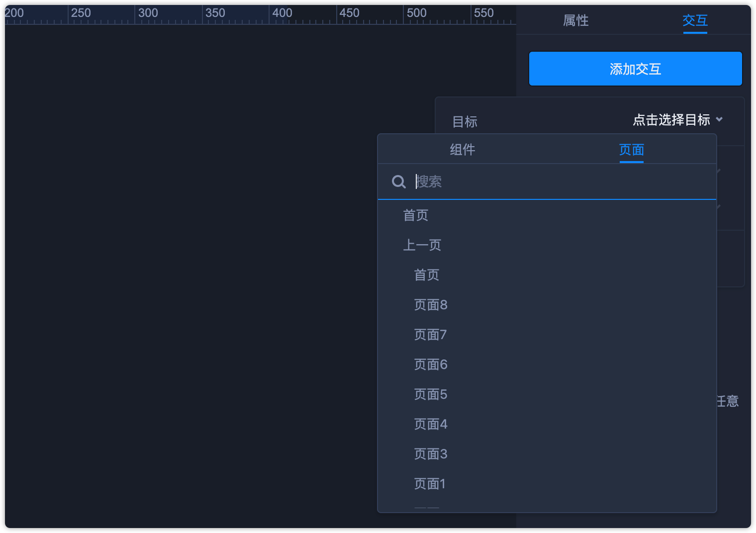Click the 400 mark on the ruler

click(282, 13)
